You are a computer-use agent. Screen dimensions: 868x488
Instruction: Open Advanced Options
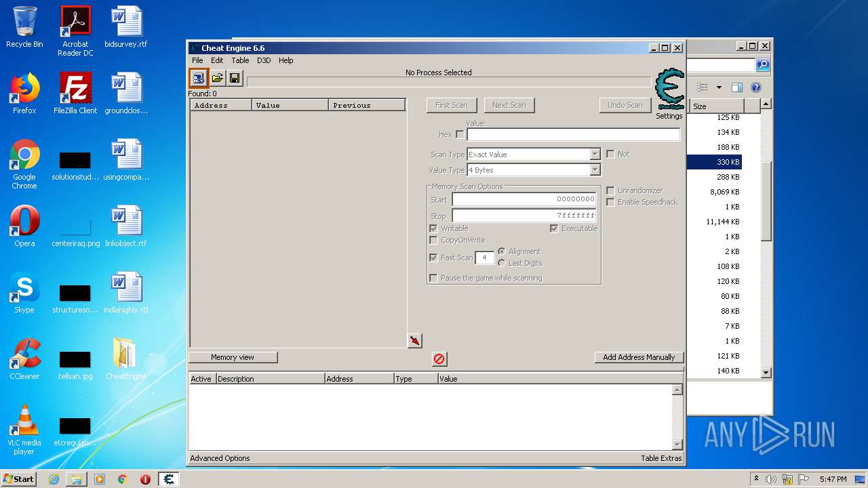(220, 458)
